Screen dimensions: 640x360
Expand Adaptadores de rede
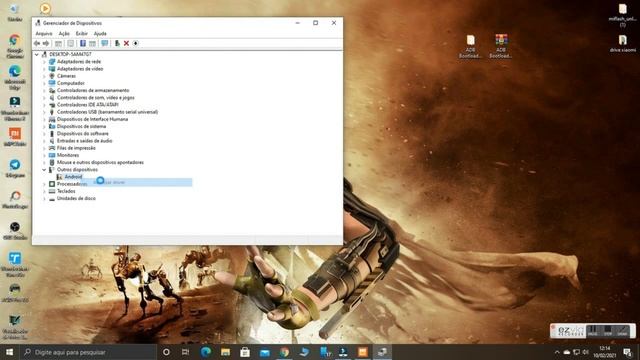coord(44,62)
